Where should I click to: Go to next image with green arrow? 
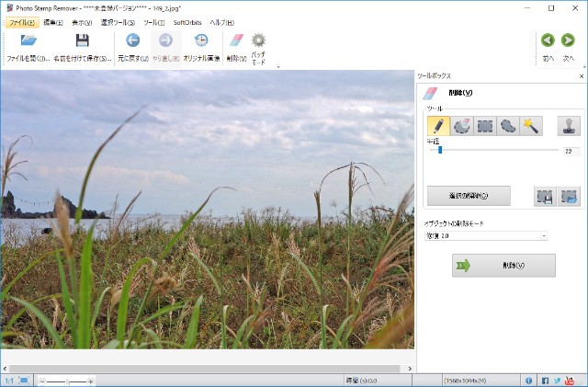pos(569,40)
